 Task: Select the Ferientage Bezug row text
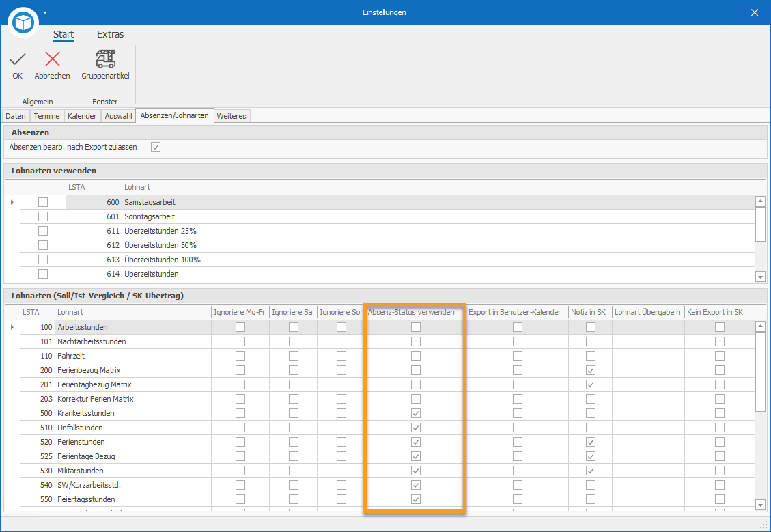86,456
